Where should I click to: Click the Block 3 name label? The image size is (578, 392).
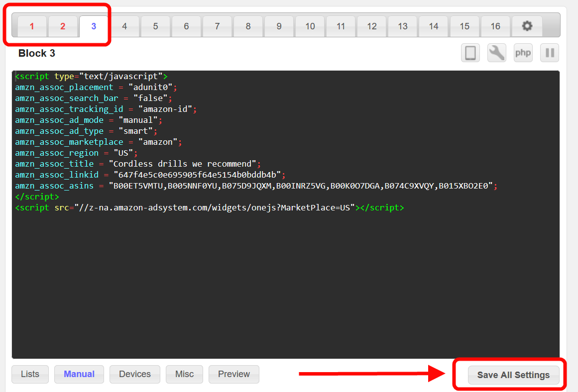37,53
